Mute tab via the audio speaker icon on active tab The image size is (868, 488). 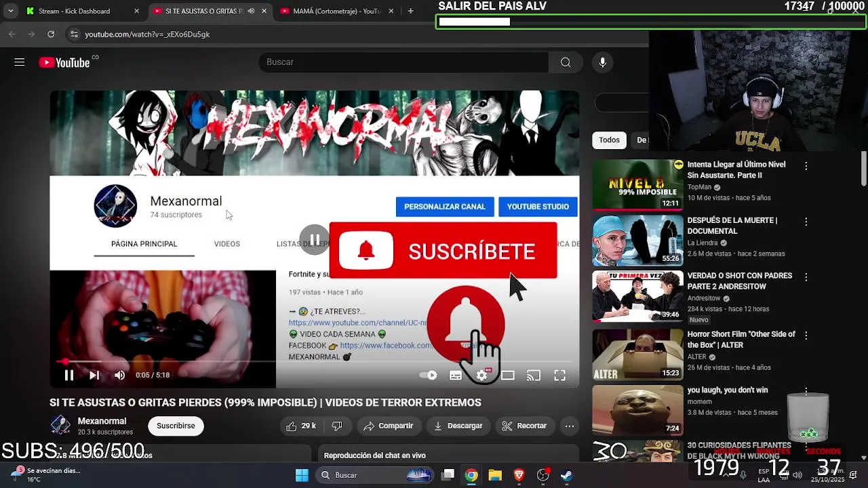251,12
